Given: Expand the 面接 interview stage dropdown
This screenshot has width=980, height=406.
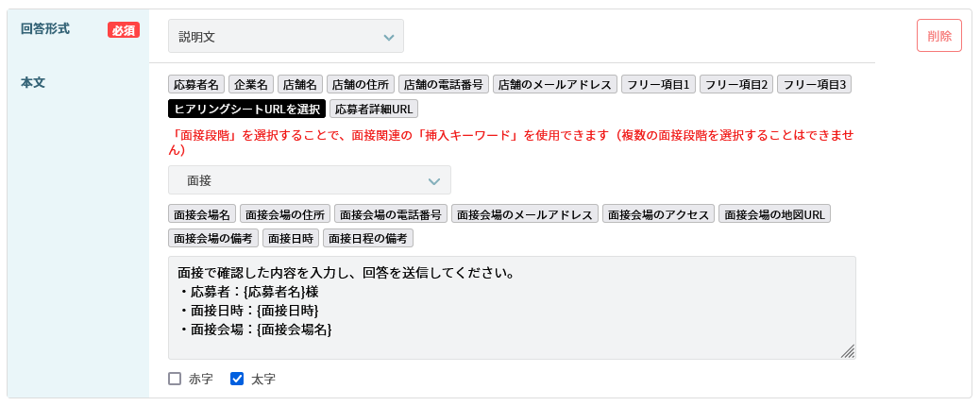Looking at the screenshot, I should 309,180.
